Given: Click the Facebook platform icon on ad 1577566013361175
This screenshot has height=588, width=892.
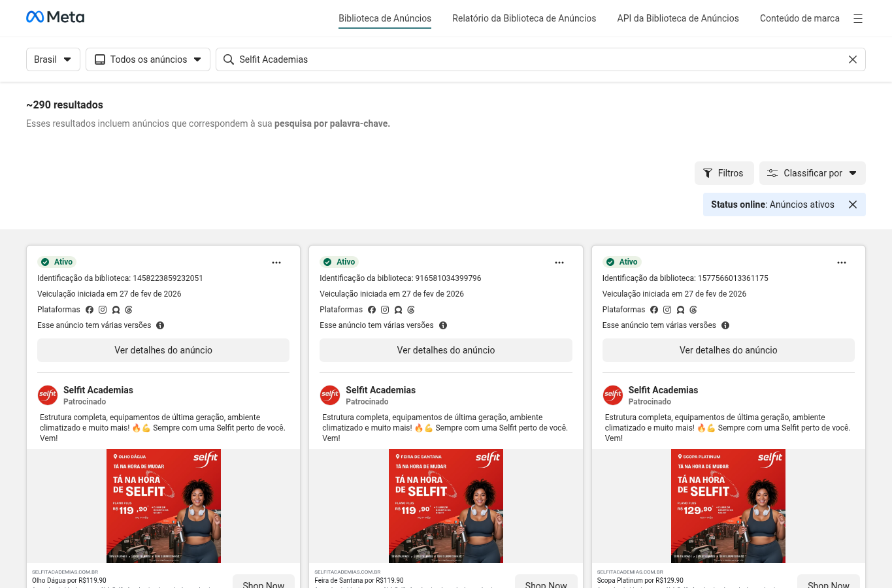Looking at the screenshot, I should (x=654, y=310).
